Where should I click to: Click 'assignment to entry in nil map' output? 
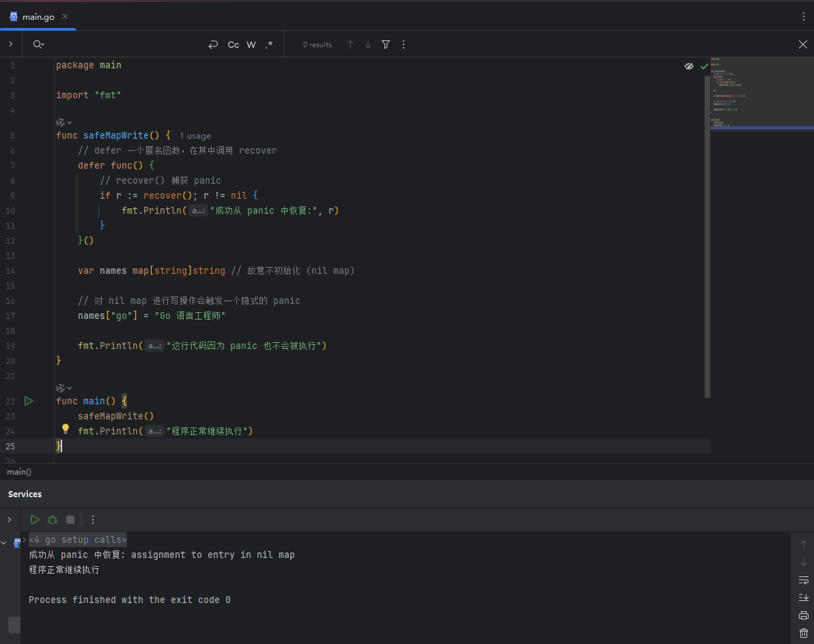[x=213, y=555]
